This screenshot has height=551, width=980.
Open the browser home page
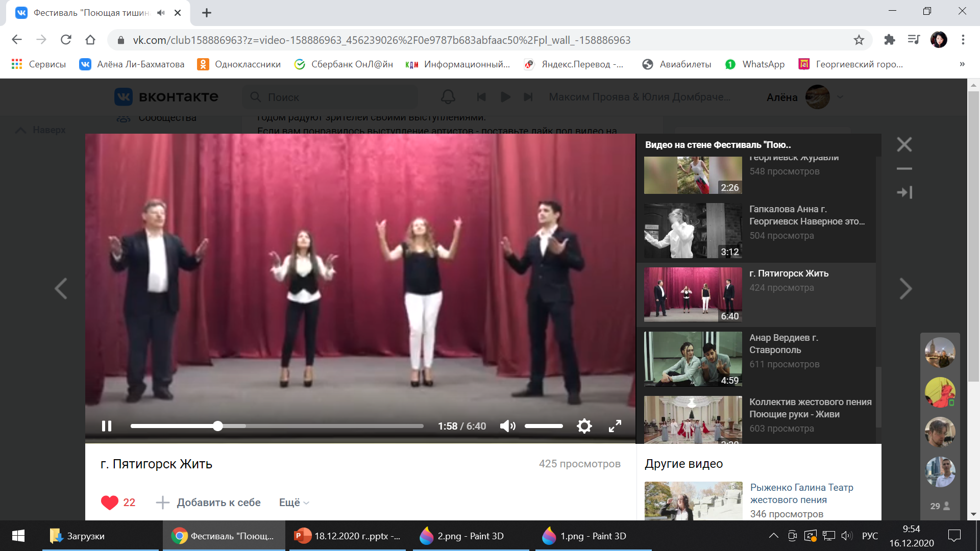(90, 40)
